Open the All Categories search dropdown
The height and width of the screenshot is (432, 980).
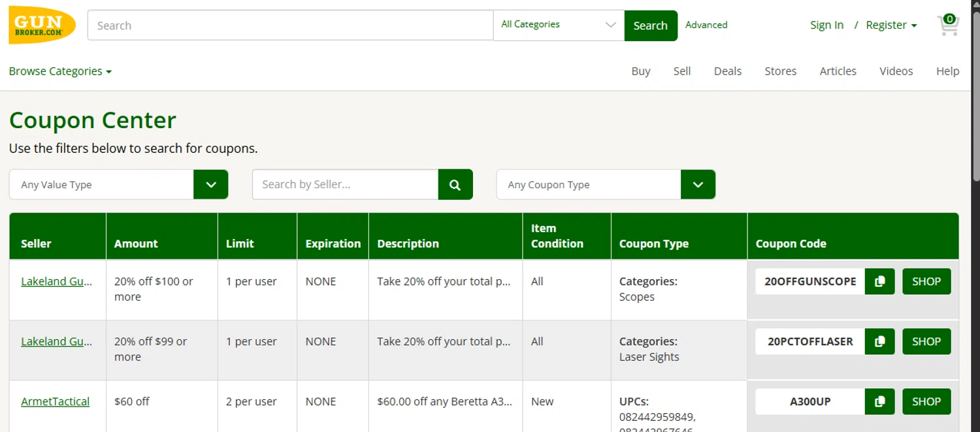(559, 25)
